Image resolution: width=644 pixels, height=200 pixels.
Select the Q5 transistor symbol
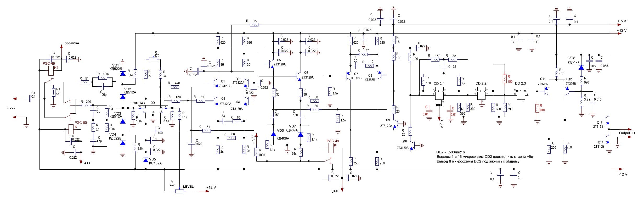point(271,63)
